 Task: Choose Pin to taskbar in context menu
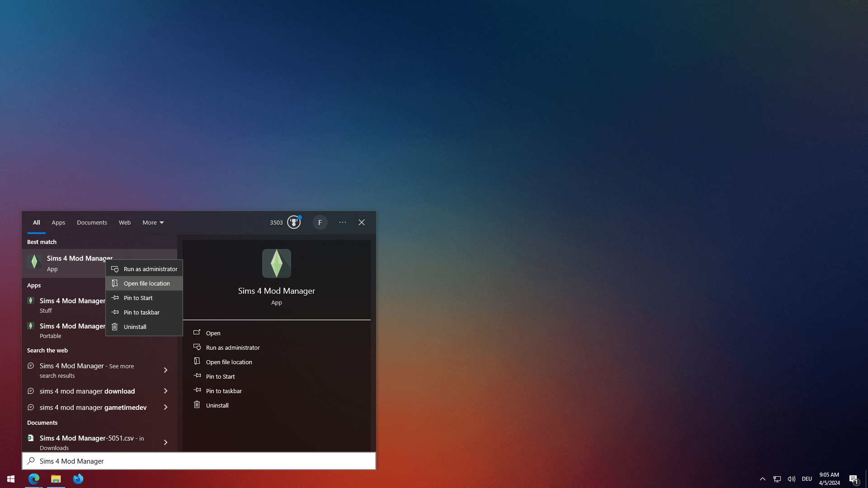tap(144, 312)
